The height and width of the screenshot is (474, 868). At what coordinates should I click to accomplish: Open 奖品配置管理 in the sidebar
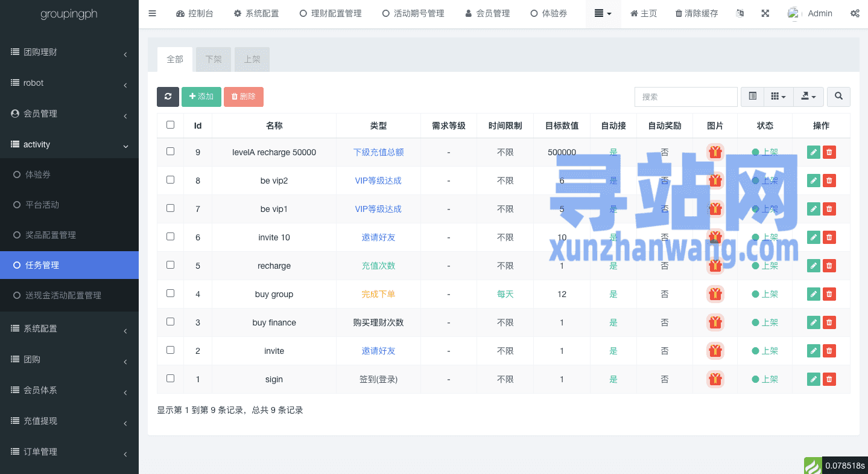(x=69, y=235)
